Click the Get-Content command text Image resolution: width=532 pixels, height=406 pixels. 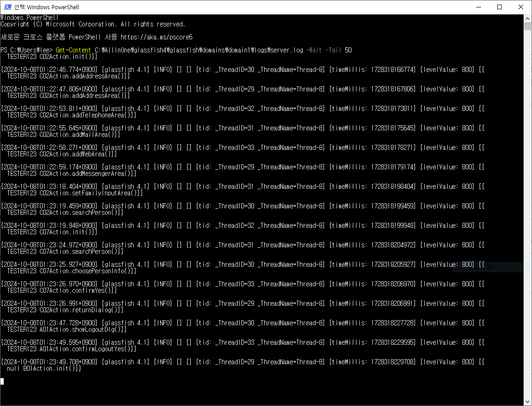[x=73, y=50]
